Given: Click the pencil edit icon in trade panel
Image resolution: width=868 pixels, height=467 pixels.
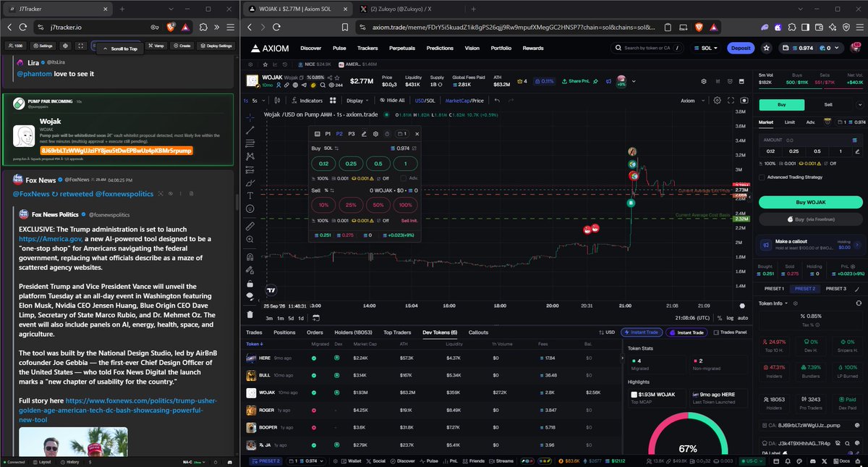Looking at the screenshot, I should [364, 134].
